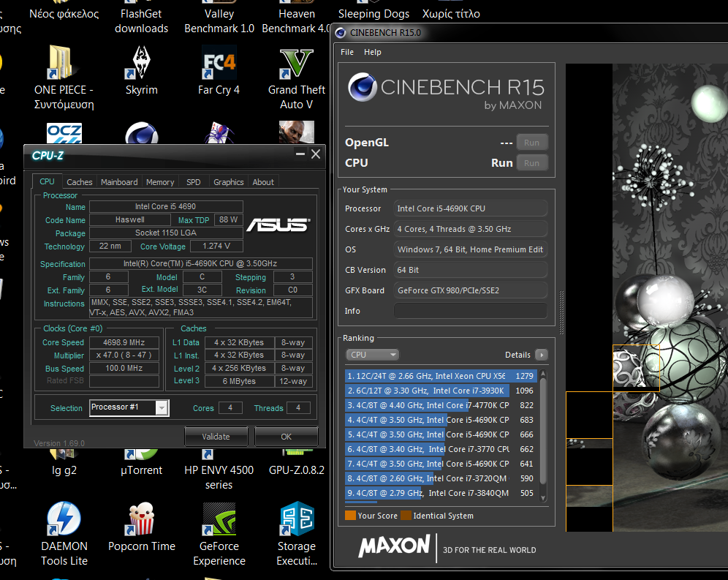Select ranking entry 8 Core i7-3720QM
Image resolution: width=728 pixels, height=580 pixels.
[x=441, y=478]
